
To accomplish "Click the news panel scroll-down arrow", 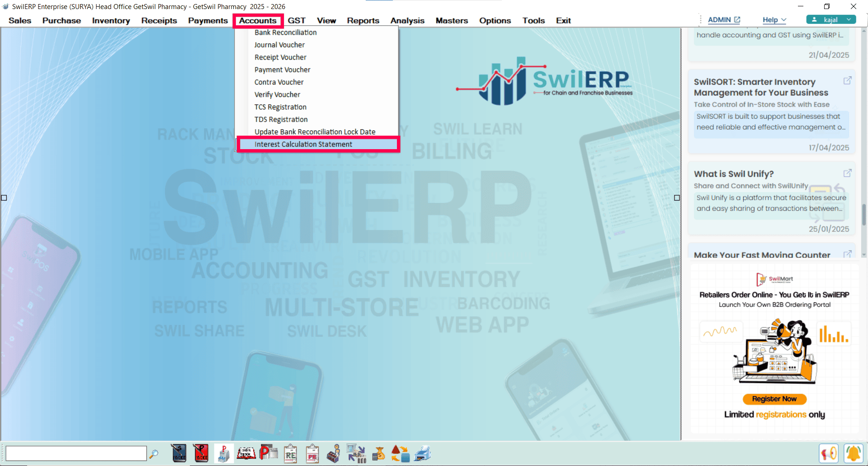I will click(x=864, y=255).
